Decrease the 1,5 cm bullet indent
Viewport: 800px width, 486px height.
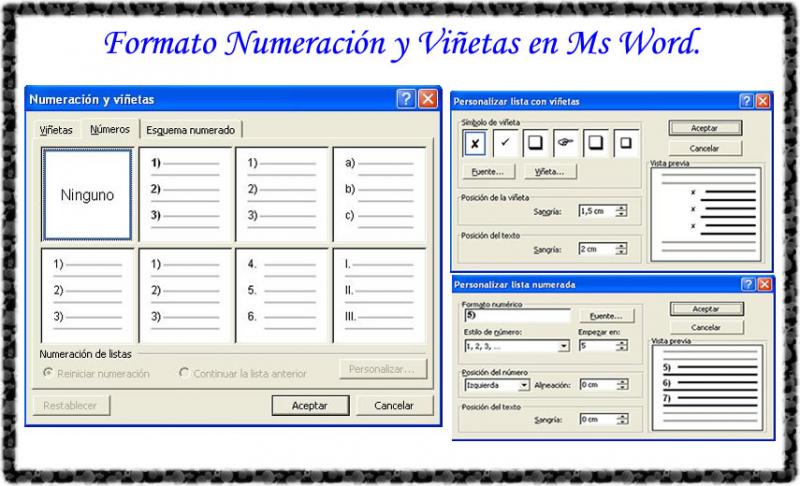tap(621, 214)
